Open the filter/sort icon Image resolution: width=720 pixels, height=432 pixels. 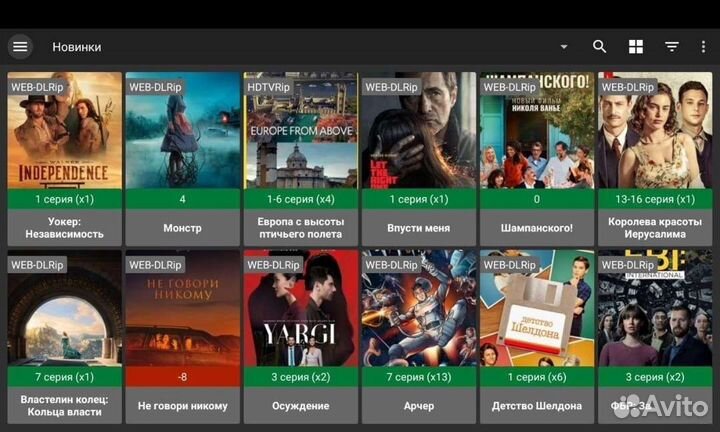[672, 46]
